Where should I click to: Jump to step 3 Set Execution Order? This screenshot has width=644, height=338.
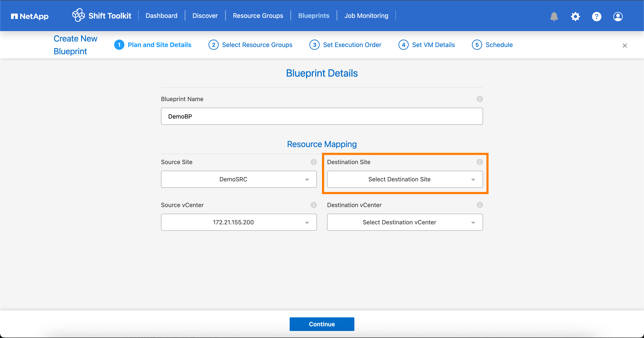tap(345, 45)
